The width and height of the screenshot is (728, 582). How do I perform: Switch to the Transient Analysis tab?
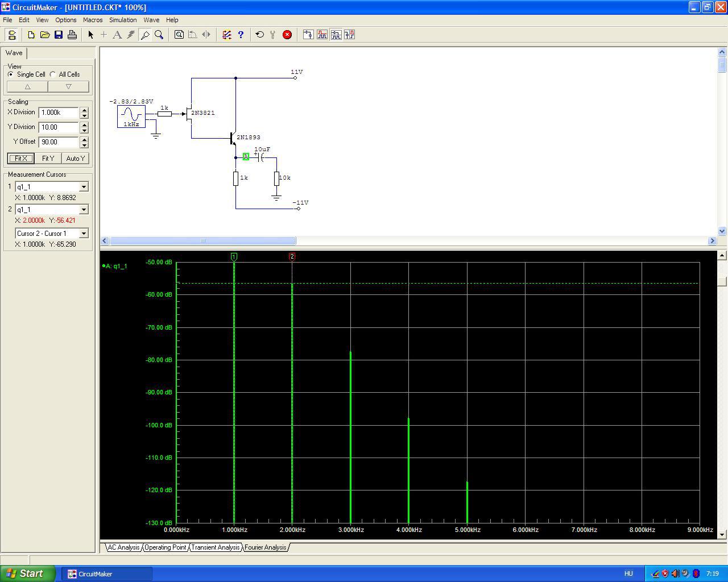click(x=215, y=547)
